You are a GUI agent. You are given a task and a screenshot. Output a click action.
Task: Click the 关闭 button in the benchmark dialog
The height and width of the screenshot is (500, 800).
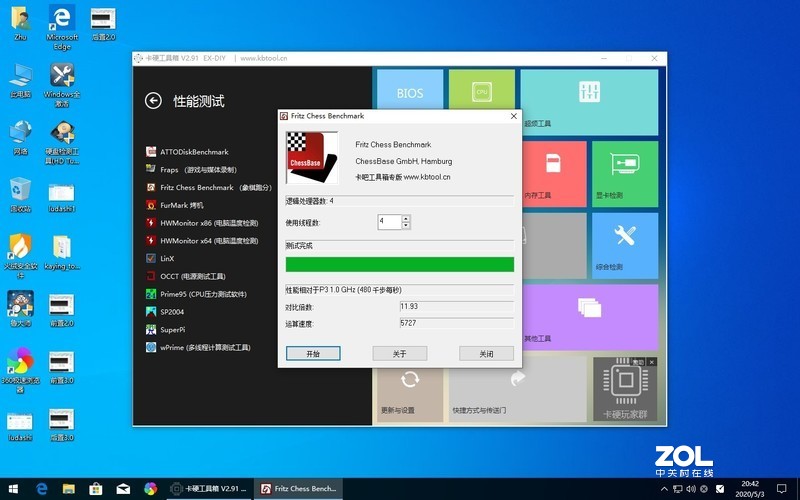[x=486, y=354]
